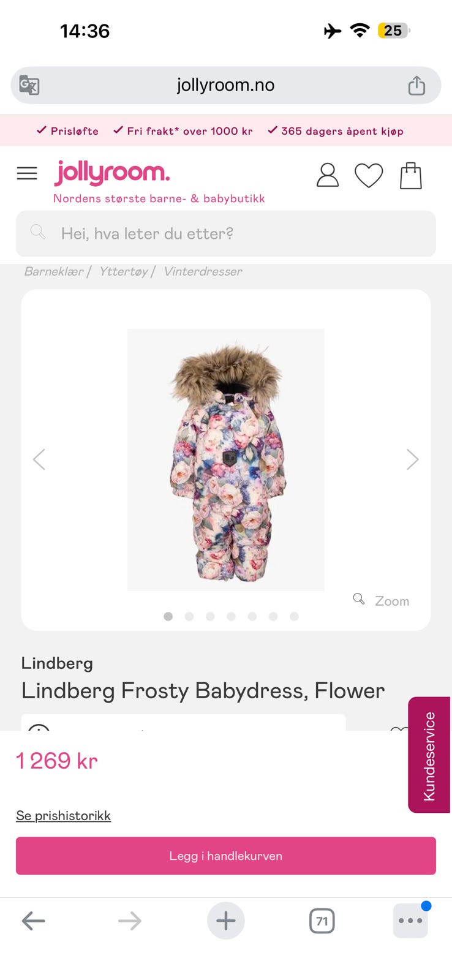This screenshot has height=980, width=452.
Task: Open the shopping bag cart icon
Action: (x=411, y=176)
